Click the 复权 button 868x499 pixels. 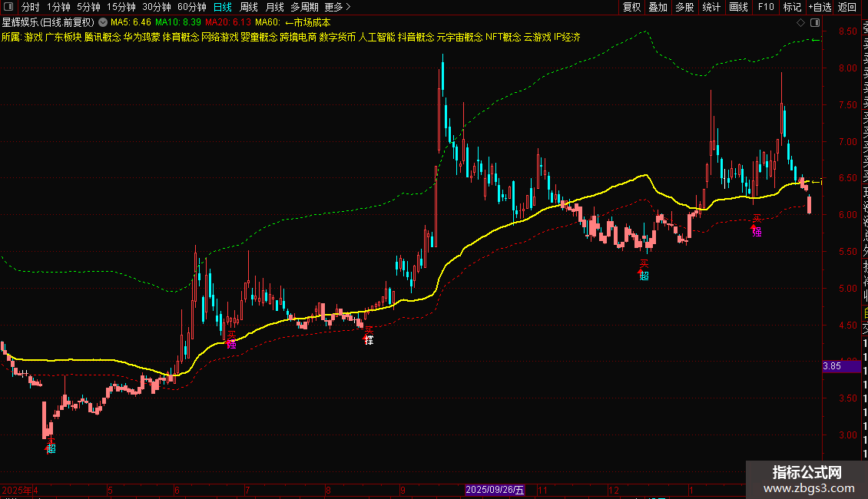631,7
